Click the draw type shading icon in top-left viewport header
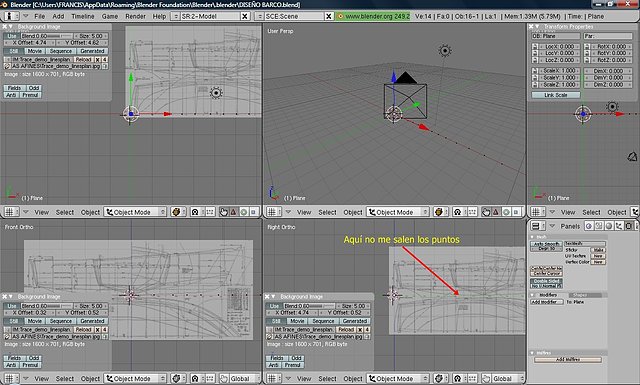Screen dimensions: 640x385 click(x=176, y=212)
